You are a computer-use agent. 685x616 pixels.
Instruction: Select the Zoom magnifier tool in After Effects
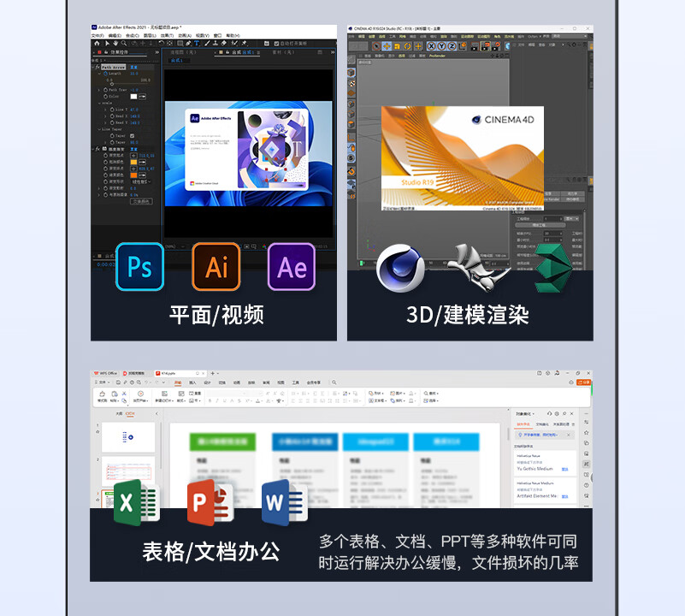[124, 44]
